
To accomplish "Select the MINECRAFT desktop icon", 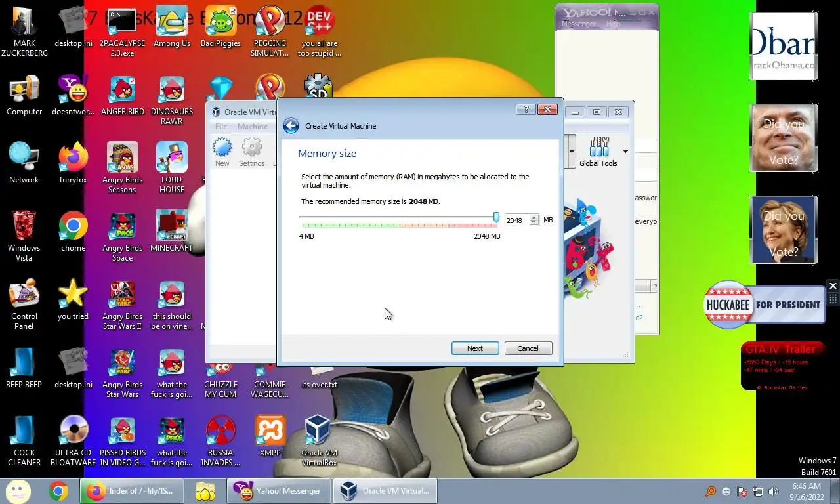I will [x=171, y=232].
